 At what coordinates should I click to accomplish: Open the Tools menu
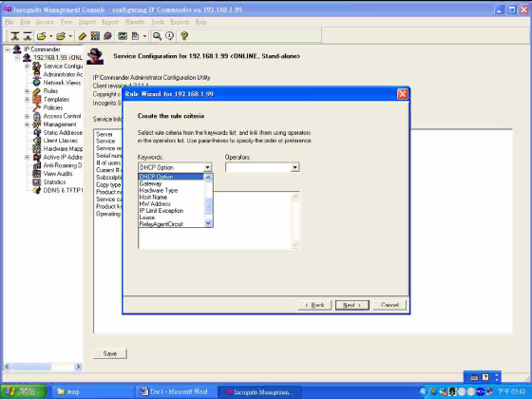click(x=158, y=22)
